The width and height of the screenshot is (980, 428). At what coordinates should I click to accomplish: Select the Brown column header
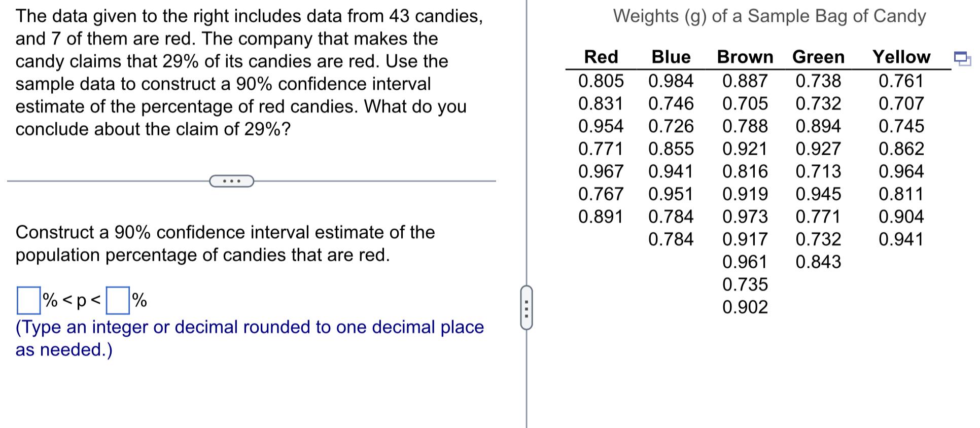[744, 57]
